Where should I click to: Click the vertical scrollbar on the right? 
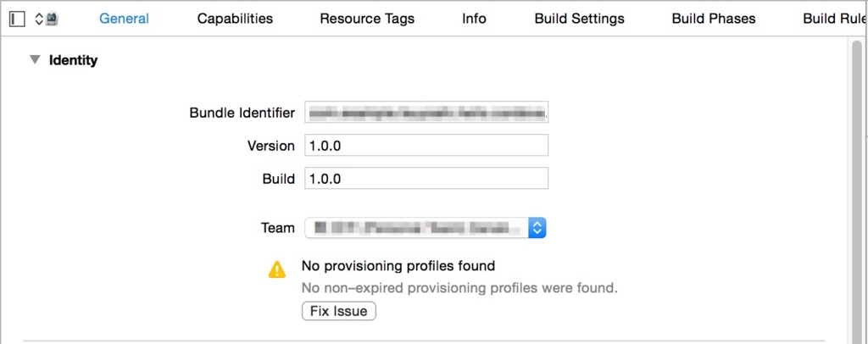click(x=856, y=188)
